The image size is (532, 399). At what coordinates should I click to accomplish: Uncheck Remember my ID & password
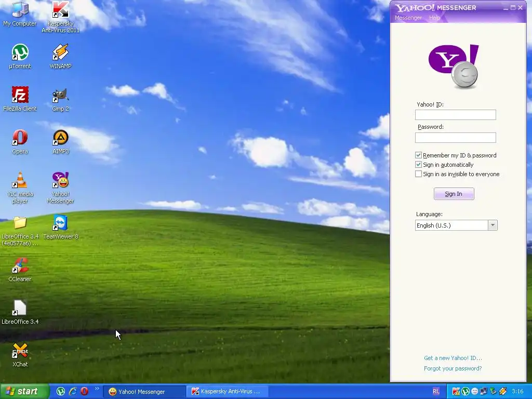pos(418,155)
